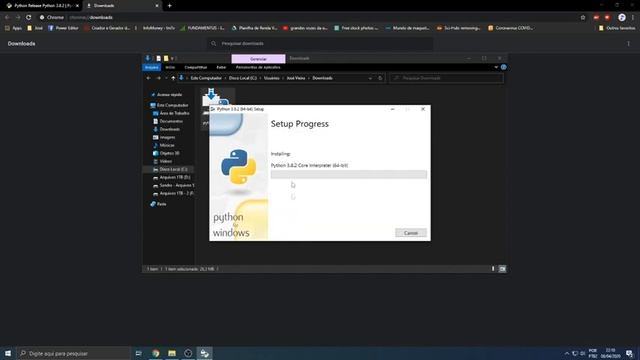Reload the Chrome page

coord(29,17)
